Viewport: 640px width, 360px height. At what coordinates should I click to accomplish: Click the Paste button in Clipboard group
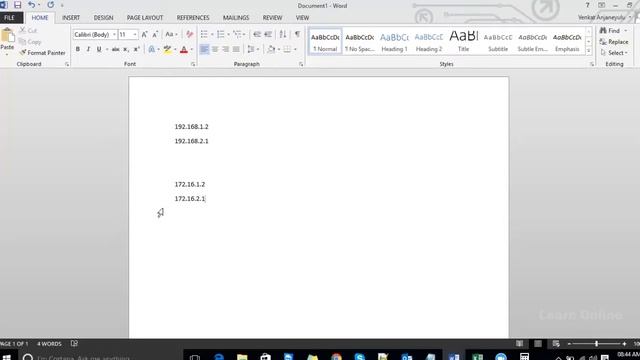click(7, 41)
